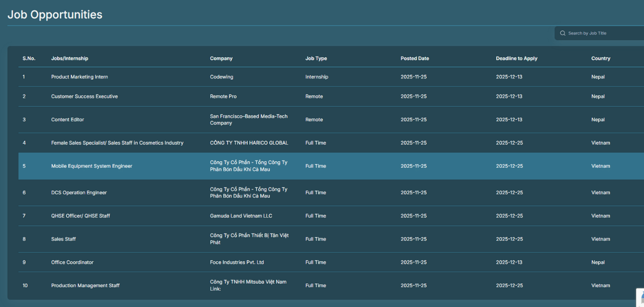Click the Office Coordinator job title
The image size is (644, 307).
pyautogui.click(x=72, y=262)
